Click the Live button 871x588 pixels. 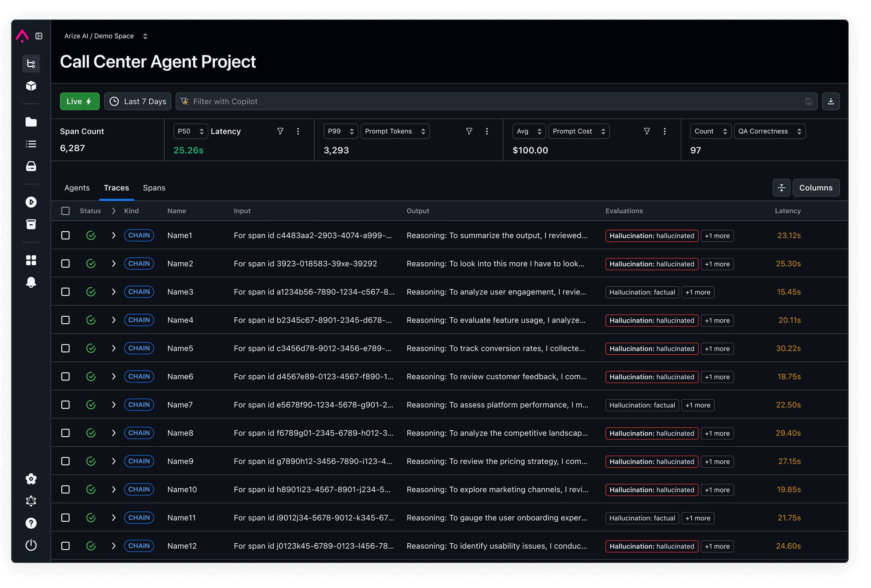(x=80, y=101)
